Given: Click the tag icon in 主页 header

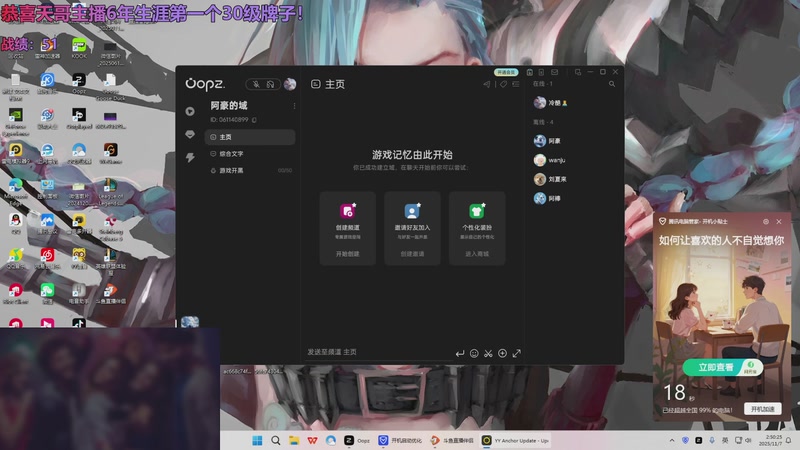Looking at the screenshot, I should [x=503, y=84].
